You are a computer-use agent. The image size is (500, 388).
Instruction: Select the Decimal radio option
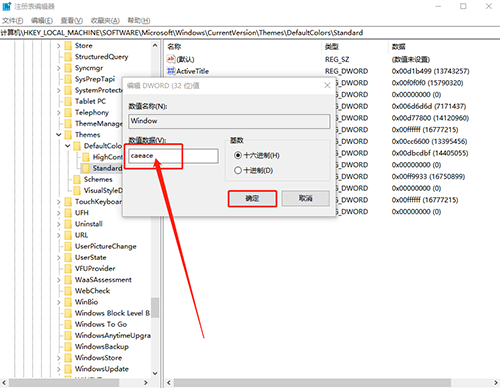[x=238, y=170]
